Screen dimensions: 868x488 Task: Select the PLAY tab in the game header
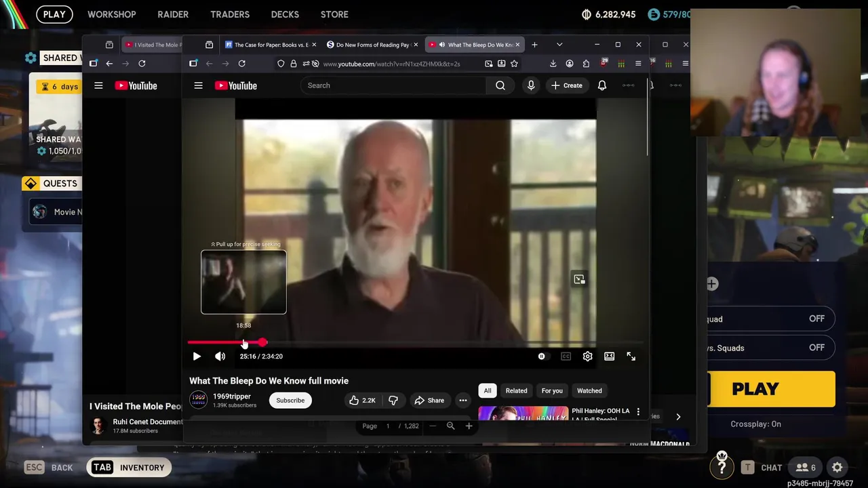tap(54, 14)
